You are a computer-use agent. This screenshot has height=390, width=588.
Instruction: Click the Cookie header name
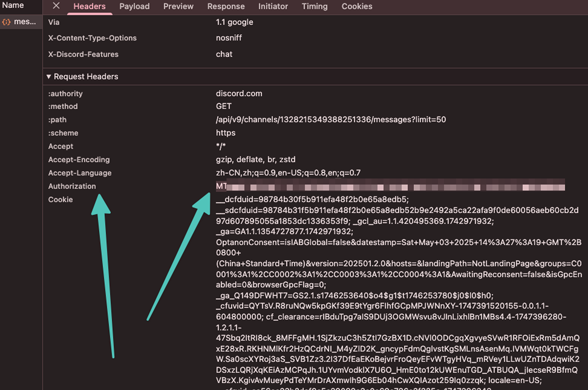click(x=60, y=199)
